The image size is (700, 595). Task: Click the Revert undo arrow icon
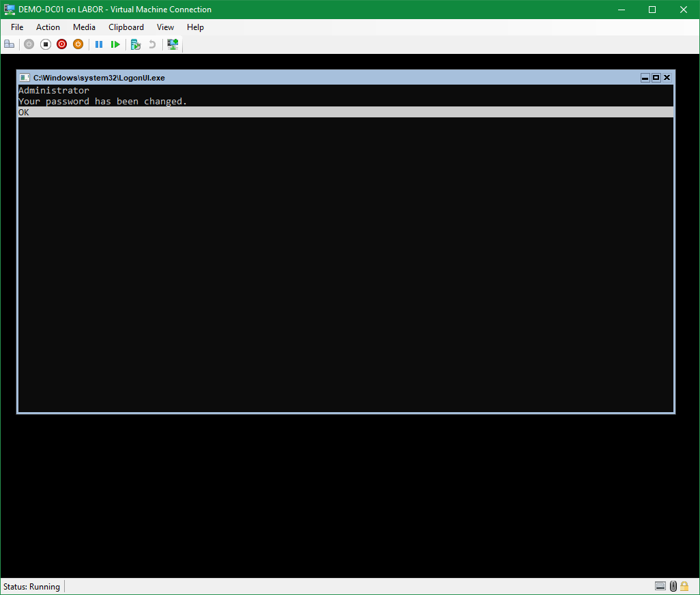(x=152, y=44)
